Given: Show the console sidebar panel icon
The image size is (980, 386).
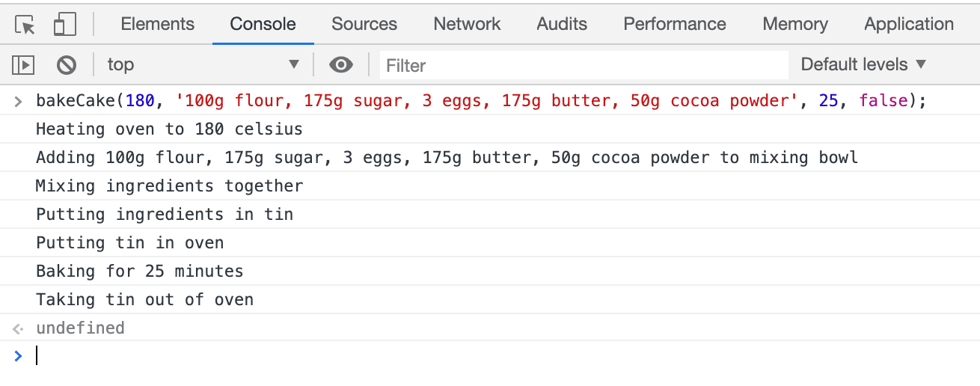Looking at the screenshot, I should click(x=23, y=65).
